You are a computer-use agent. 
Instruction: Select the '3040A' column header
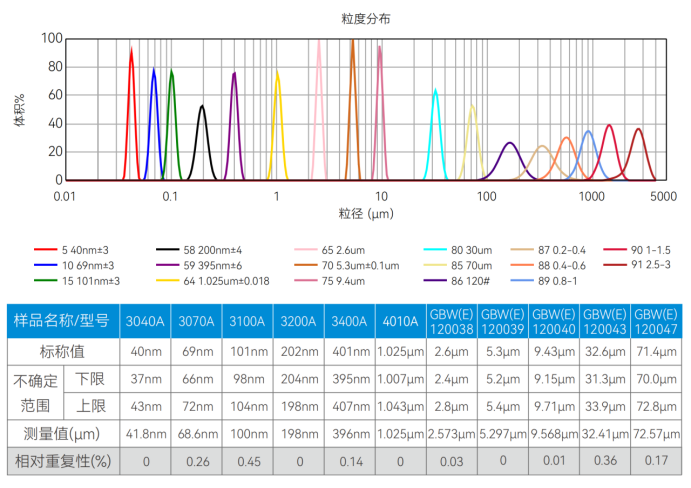[x=145, y=322]
